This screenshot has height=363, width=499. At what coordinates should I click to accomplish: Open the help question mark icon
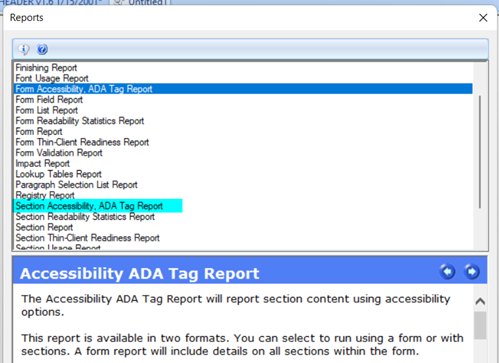pyautogui.click(x=42, y=49)
